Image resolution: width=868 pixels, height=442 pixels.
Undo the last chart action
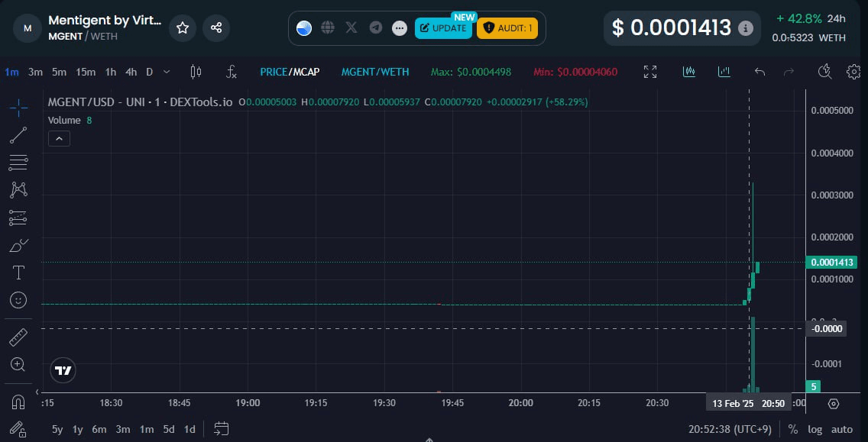760,72
